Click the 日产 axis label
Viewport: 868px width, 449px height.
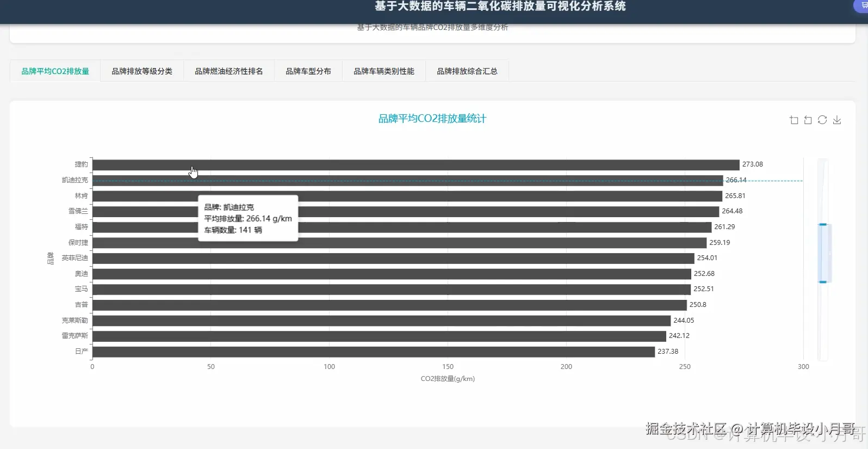pyautogui.click(x=81, y=352)
